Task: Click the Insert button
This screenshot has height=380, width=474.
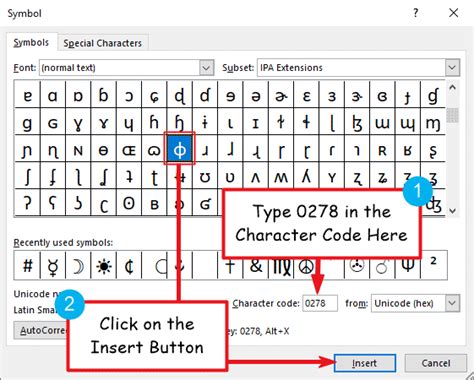Action: pos(365,363)
